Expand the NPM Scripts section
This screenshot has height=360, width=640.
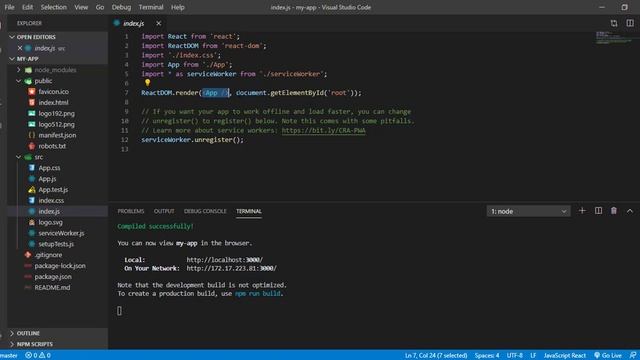pos(58,344)
